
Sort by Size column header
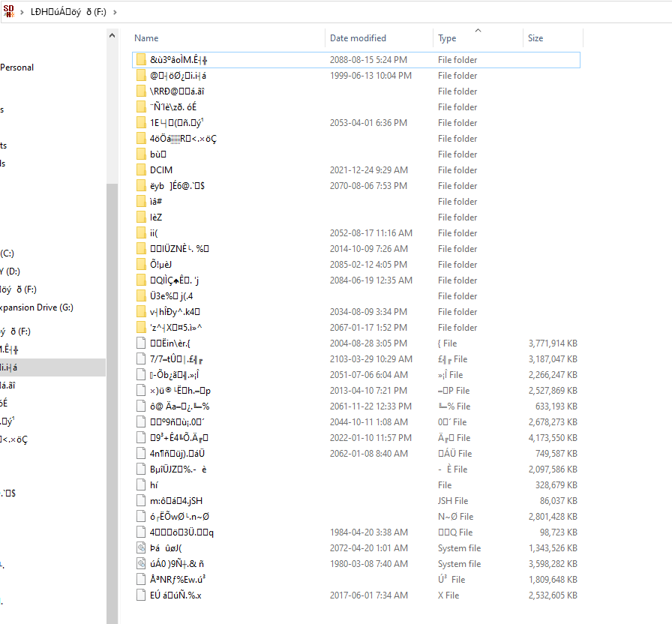coord(535,38)
